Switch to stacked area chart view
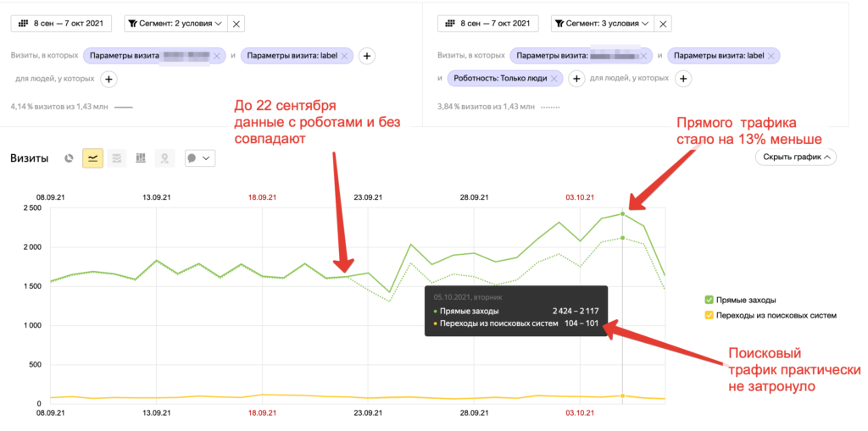This screenshot has height=431, width=868. click(117, 158)
